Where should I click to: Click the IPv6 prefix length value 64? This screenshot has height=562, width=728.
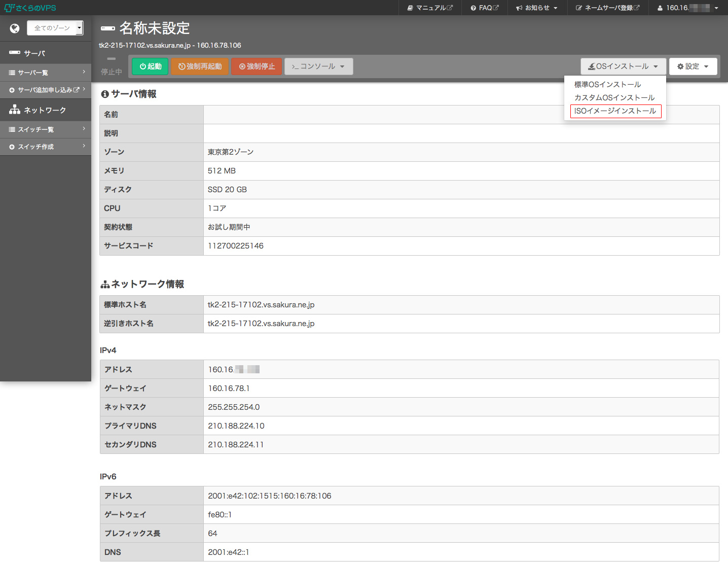212,534
